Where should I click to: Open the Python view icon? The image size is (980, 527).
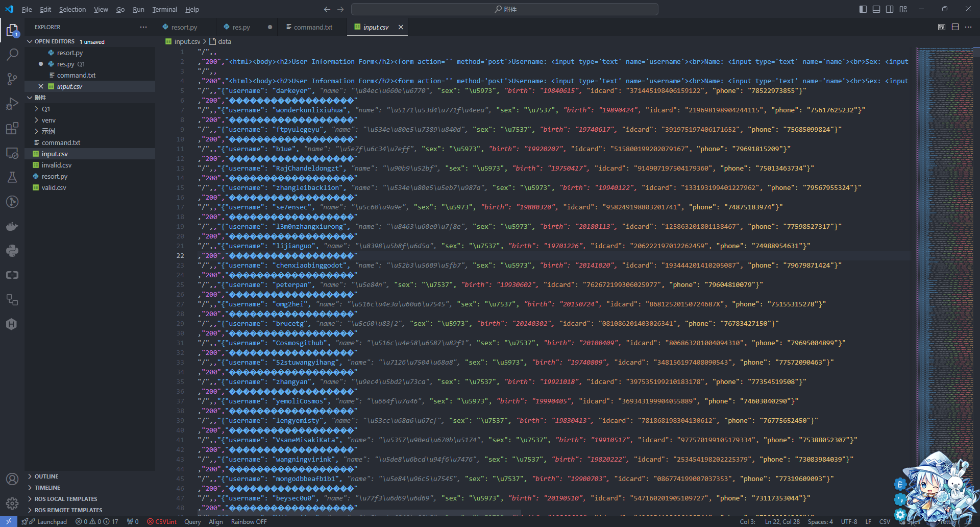pos(12,251)
